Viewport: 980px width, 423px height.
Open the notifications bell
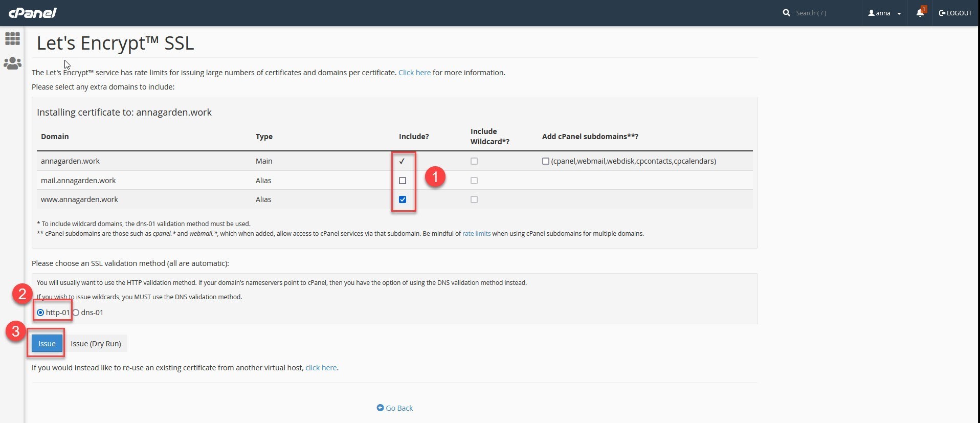click(x=920, y=13)
